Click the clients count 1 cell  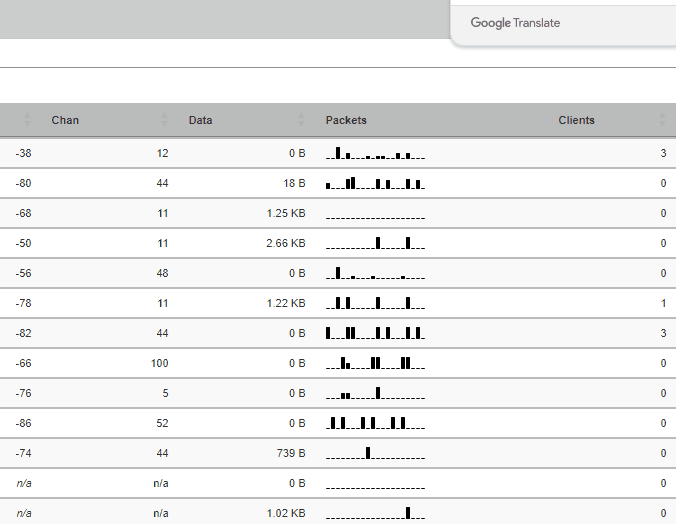pos(663,303)
